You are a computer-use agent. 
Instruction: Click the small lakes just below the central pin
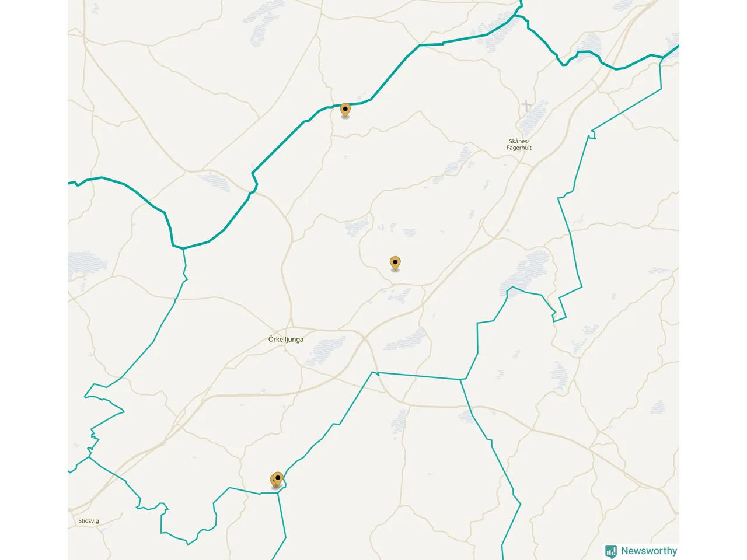pyautogui.click(x=400, y=296)
